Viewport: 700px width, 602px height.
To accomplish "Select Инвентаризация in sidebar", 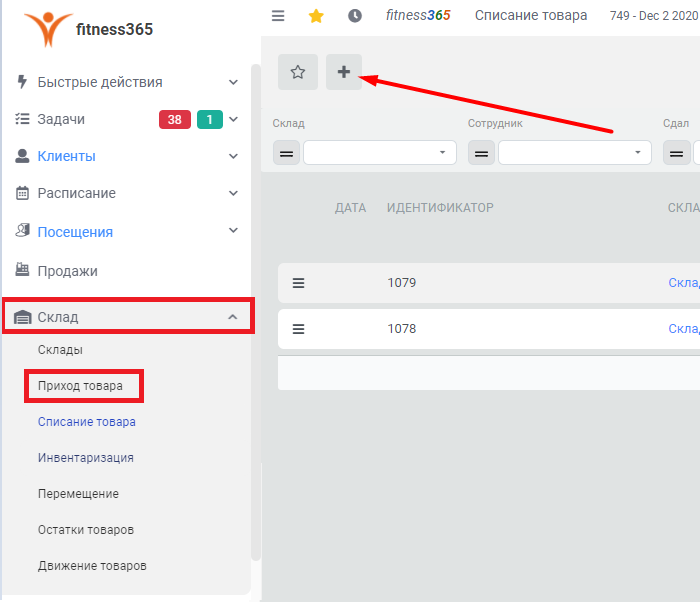I will 86,458.
